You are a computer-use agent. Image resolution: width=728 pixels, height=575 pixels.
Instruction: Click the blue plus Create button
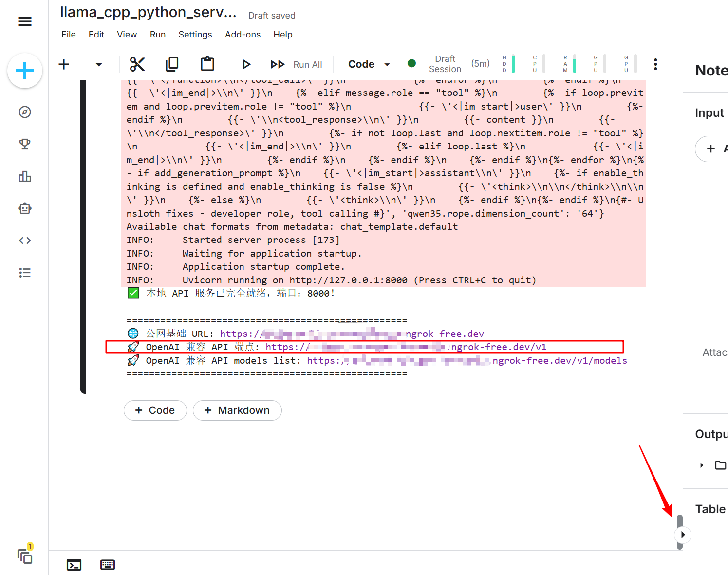pos(25,71)
